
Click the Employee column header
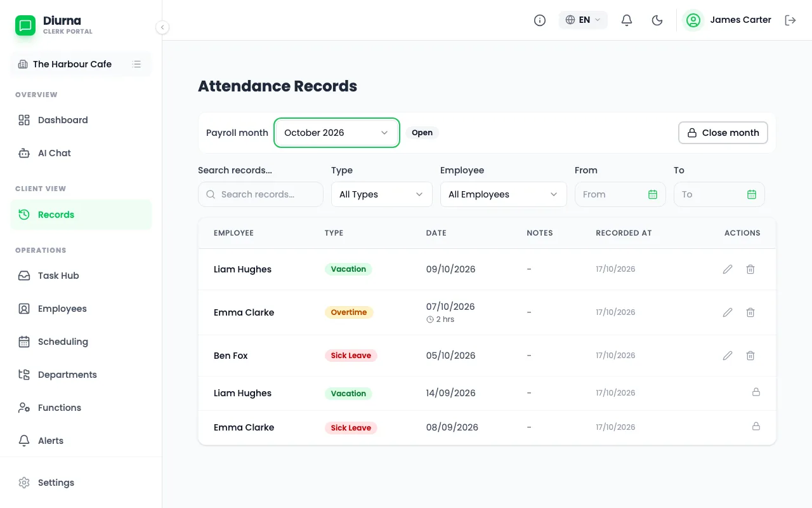coord(233,233)
